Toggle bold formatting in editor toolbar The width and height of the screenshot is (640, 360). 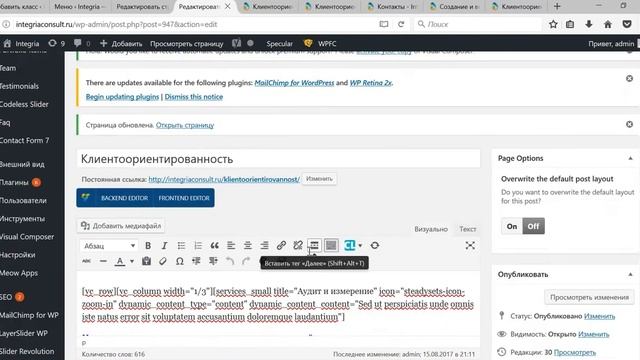(x=148, y=246)
